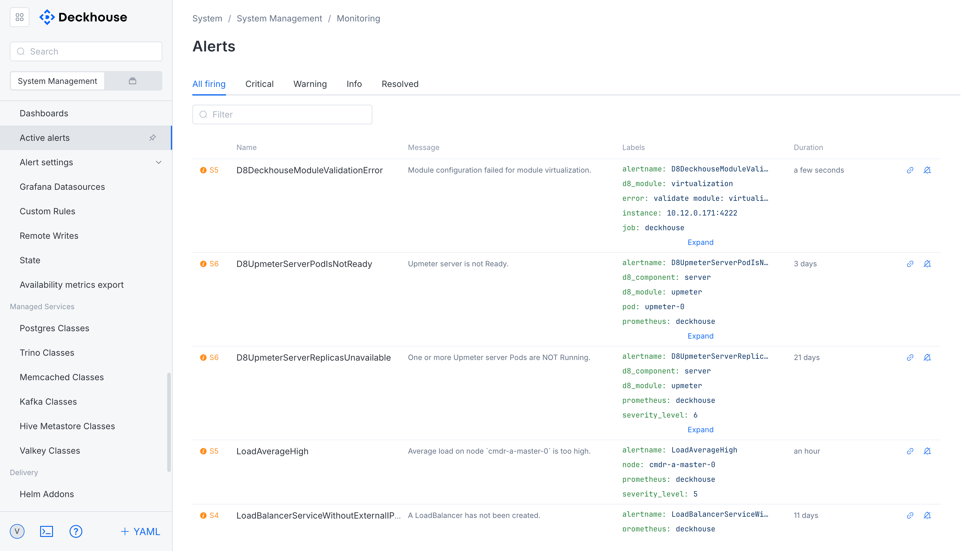Silence the LoadBalancerServiceWithoutExternalIP alert

(927, 515)
